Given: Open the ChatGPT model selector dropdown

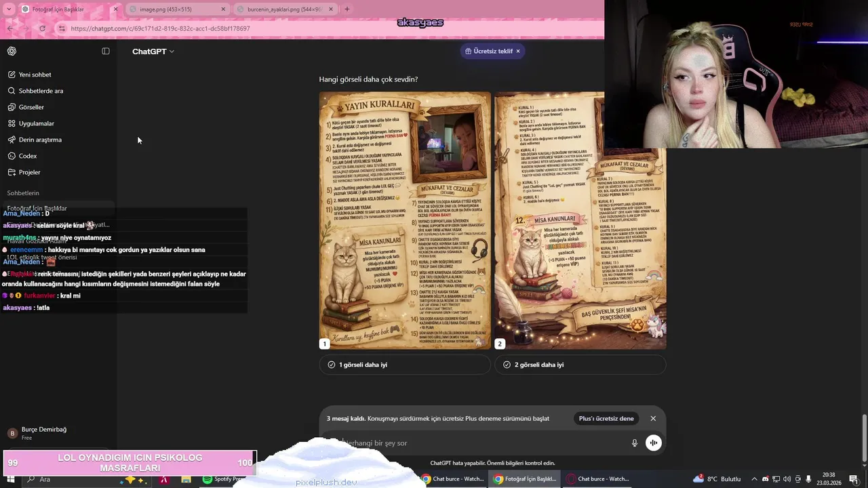Looking at the screenshot, I should click(x=153, y=52).
